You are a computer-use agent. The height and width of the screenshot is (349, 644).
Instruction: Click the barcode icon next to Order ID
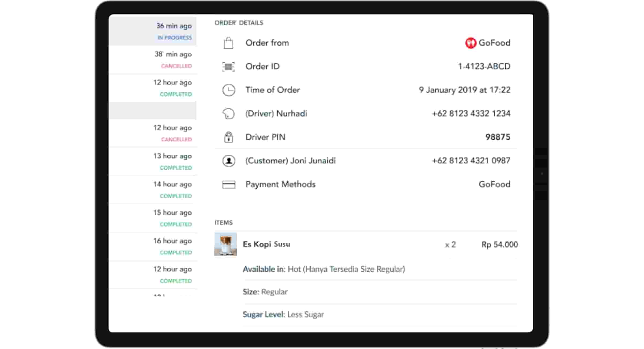228,67
